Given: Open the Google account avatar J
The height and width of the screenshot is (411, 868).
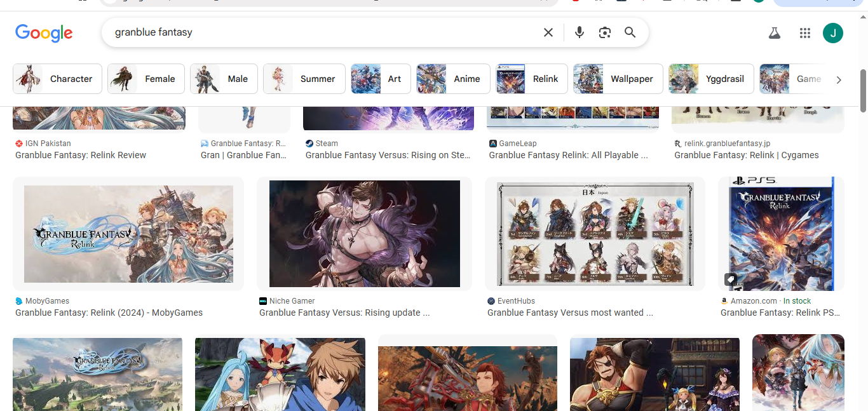Looking at the screenshot, I should pos(833,33).
